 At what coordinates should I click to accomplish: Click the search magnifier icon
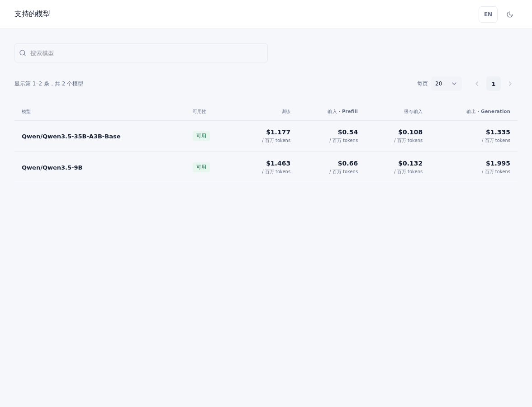(23, 53)
